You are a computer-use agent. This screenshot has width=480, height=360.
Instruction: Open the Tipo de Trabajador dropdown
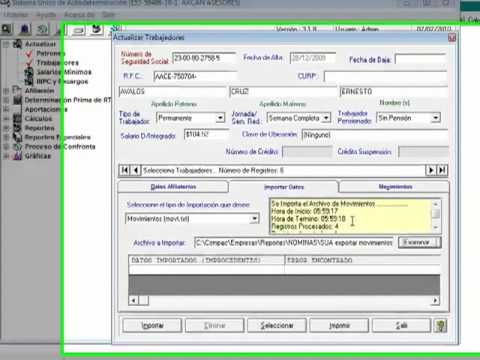pos(220,118)
